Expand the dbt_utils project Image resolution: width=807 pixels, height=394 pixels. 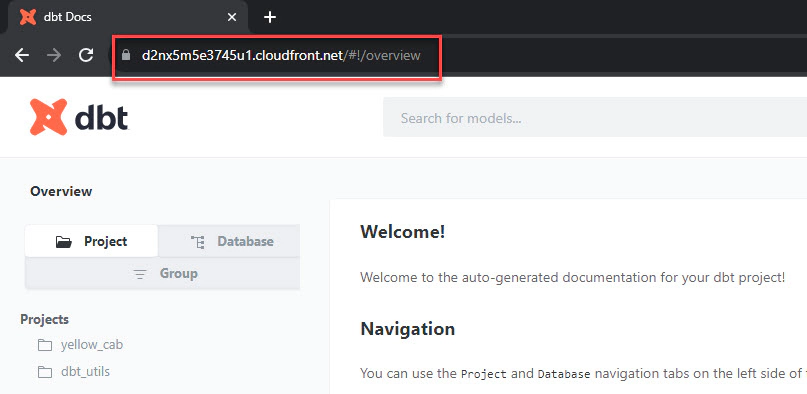[x=85, y=371]
